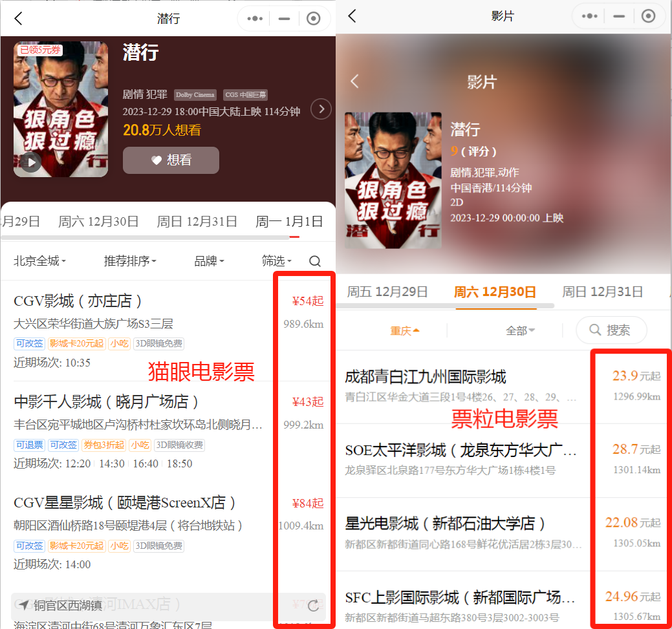Go back from the 潜行 page header
Viewport: 672px width, 629px height.
[18, 19]
